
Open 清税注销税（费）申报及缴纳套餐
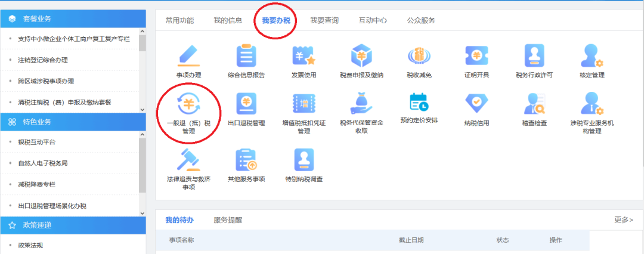point(65,103)
